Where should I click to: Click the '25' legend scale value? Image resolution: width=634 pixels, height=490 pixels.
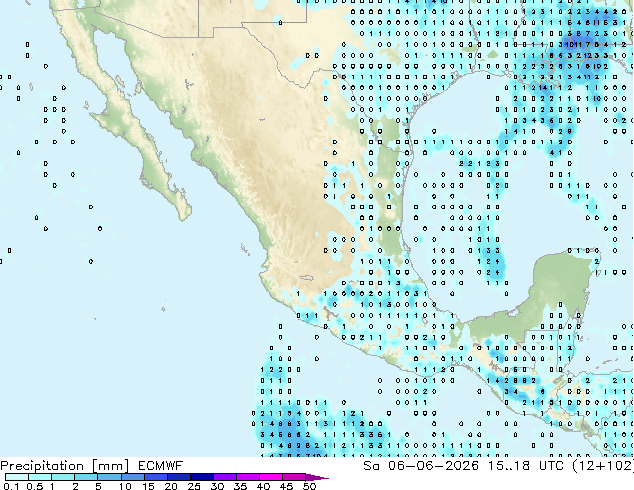point(194,486)
